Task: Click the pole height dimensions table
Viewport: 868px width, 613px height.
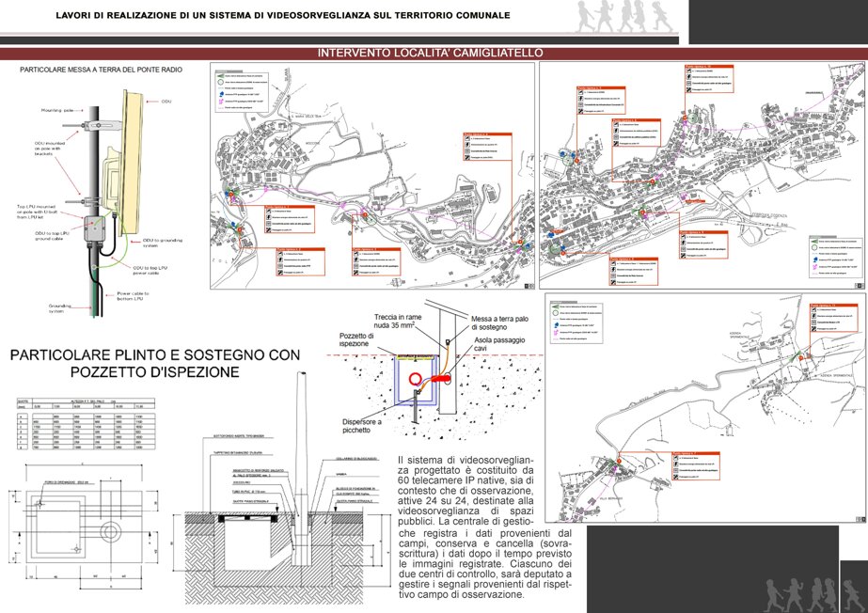Action: [86, 424]
